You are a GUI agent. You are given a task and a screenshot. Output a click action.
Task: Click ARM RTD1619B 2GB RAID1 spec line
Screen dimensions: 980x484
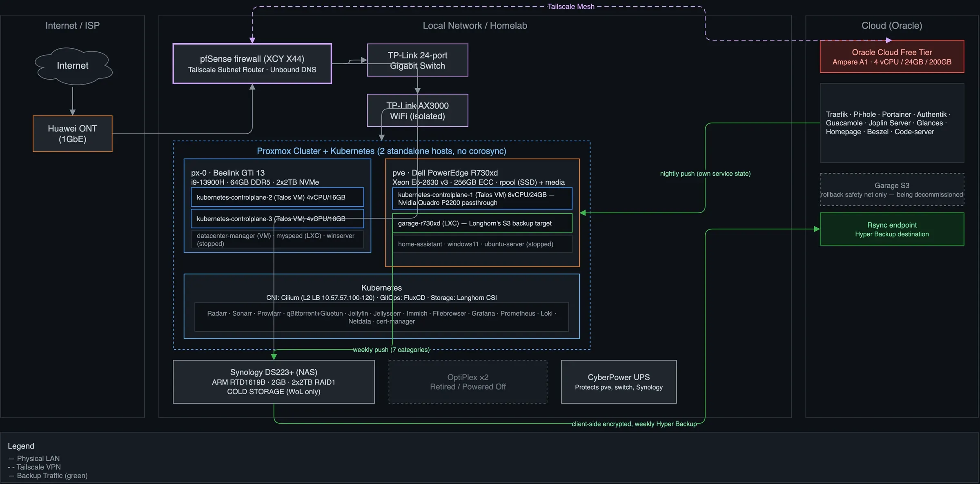[x=274, y=382]
